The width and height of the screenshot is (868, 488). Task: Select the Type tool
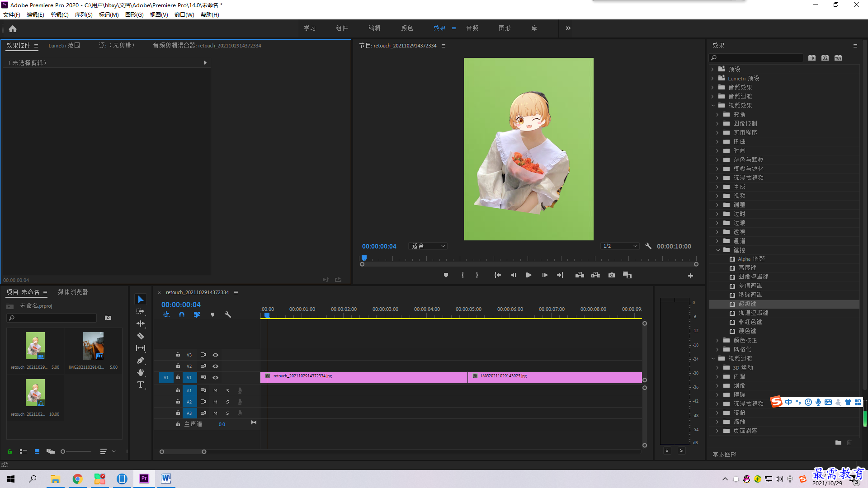[141, 385]
